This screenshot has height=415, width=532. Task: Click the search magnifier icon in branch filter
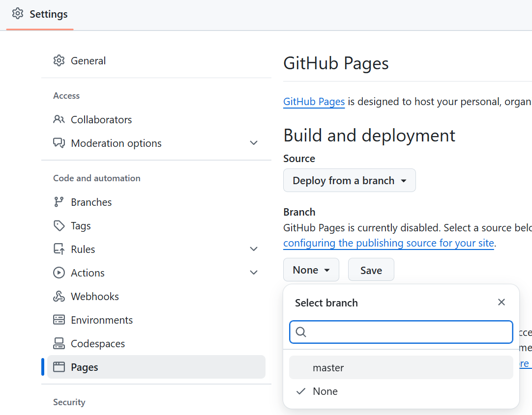click(x=301, y=332)
